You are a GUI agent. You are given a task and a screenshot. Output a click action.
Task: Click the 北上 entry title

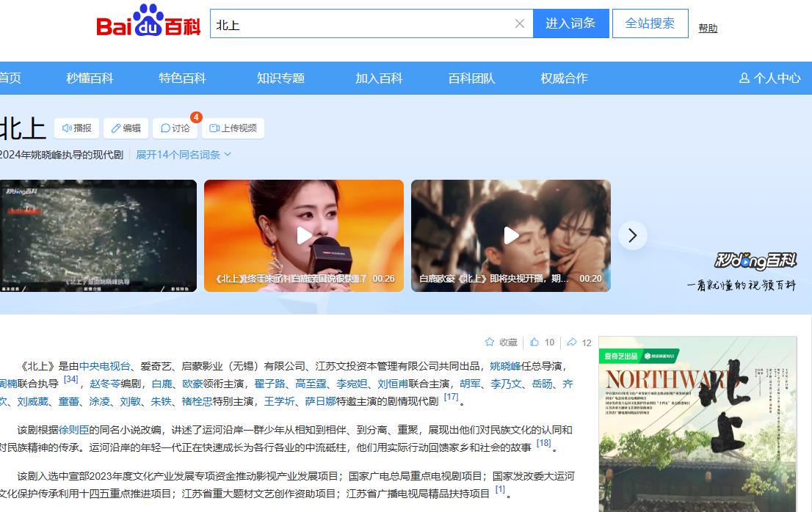point(23,128)
